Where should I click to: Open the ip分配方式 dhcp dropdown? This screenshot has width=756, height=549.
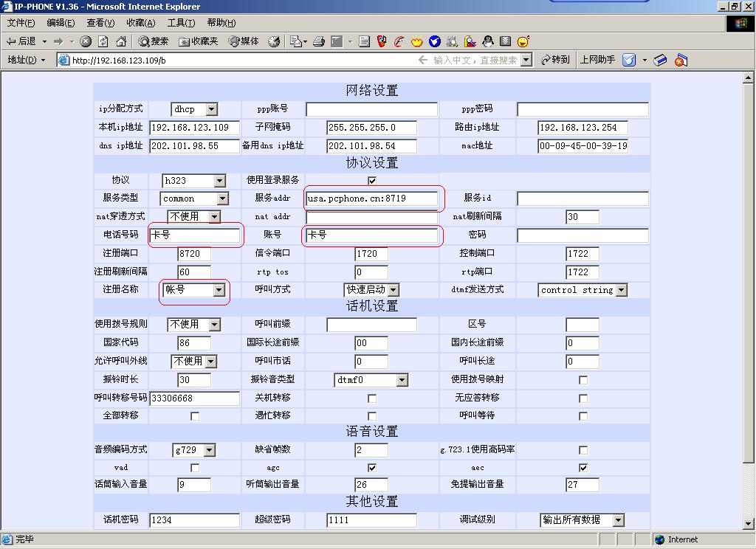click(x=194, y=109)
